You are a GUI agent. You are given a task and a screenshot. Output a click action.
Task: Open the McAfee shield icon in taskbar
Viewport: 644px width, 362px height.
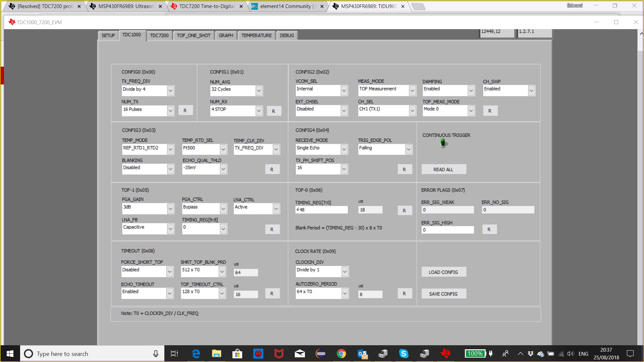point(279,354)
